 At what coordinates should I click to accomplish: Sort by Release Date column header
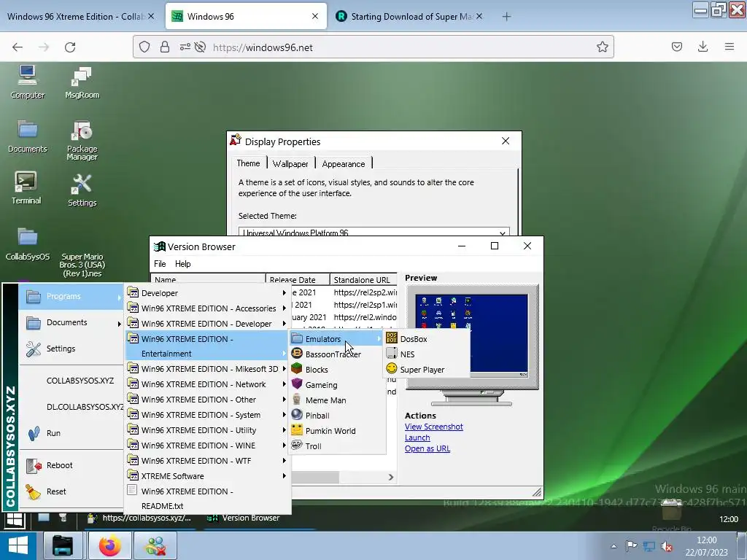point(298,279)
